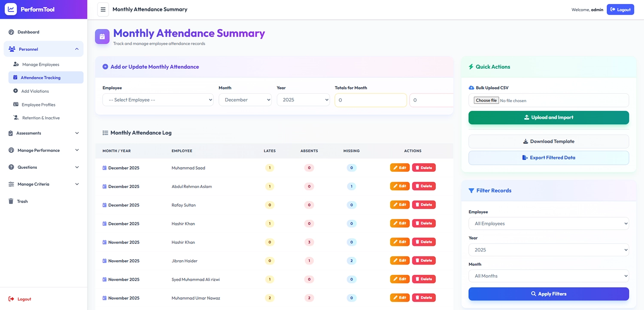Open Retention & Inactive page
The height and width of the screenshot is (310, 644).
(46, 118)
